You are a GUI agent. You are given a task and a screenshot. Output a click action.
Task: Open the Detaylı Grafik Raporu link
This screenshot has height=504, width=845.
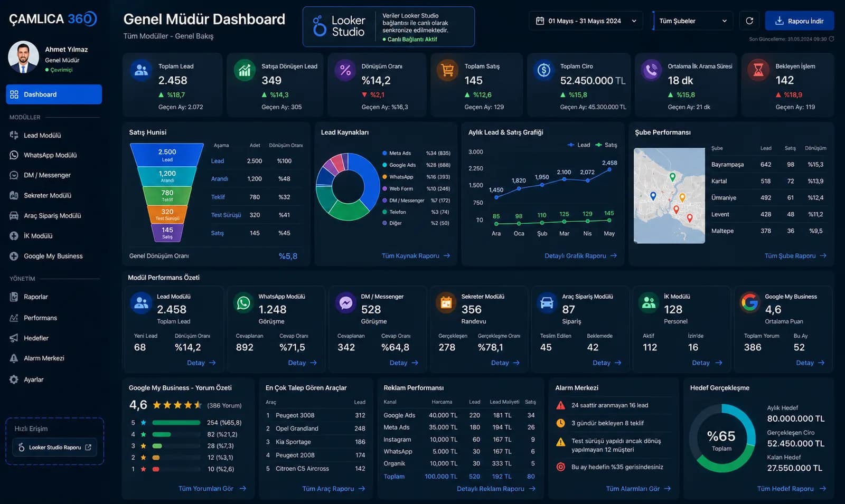[x=581, y=256]
